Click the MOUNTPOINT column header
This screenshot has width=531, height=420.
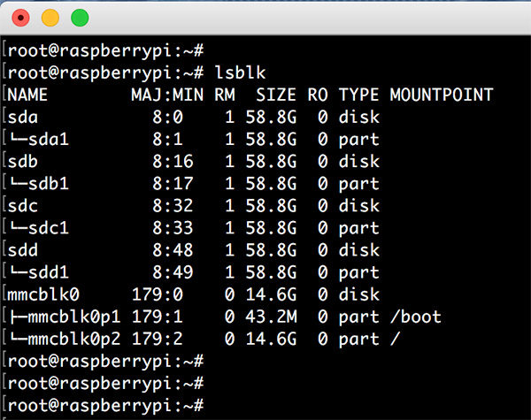(x=441, y=95)
